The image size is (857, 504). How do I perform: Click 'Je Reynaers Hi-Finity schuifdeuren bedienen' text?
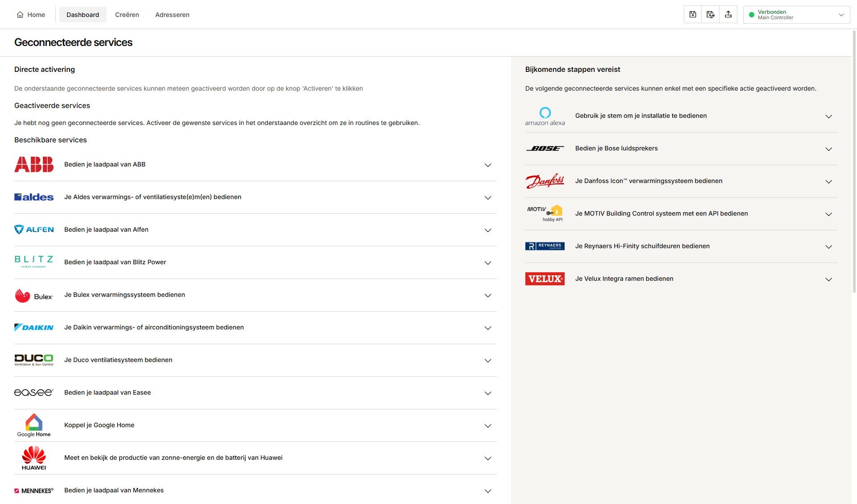click(x=642, y=246)
